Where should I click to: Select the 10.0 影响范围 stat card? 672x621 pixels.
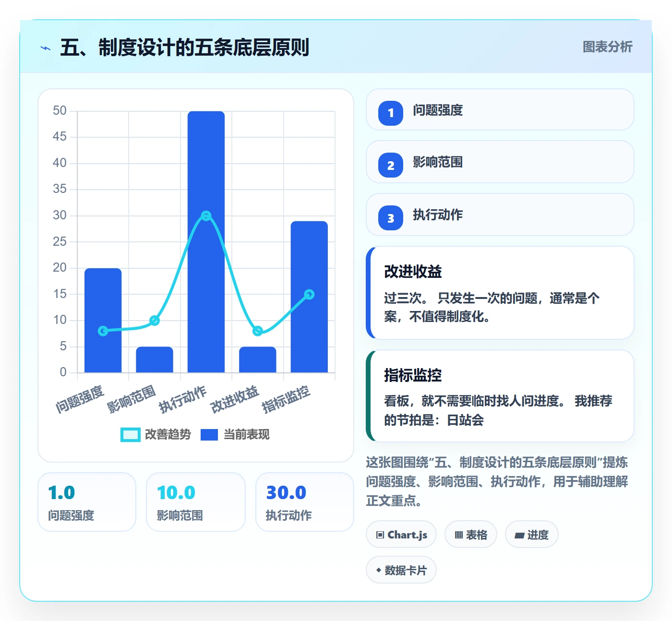click(x=196, y=502)
